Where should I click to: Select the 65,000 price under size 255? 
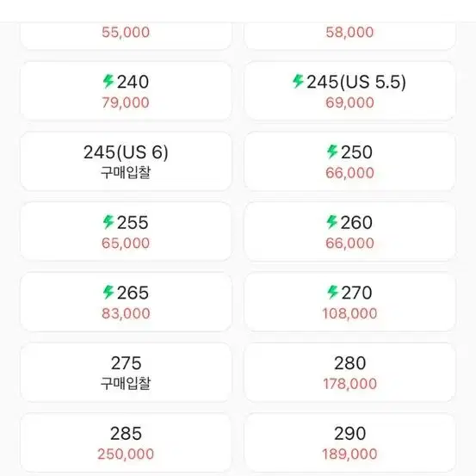(x=126, y=244)
